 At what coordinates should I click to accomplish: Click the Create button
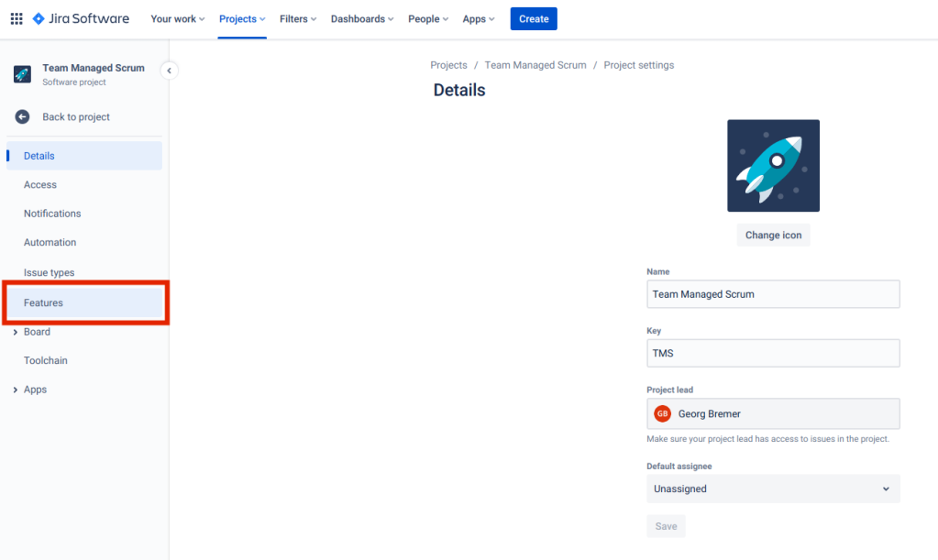point(534,18)
